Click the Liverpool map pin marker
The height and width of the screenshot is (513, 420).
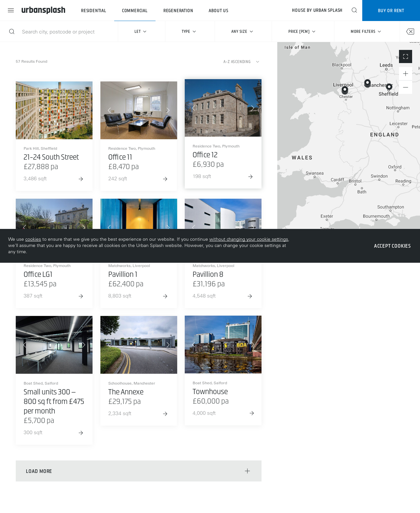click(345, 90)
